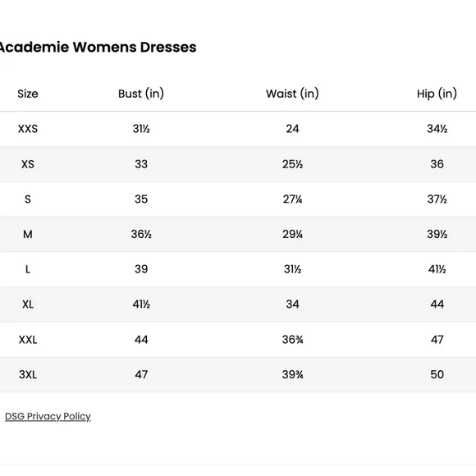The image size is (476, 476).
Task: Click the 3XL hip value 50
Action: (437, 374)
